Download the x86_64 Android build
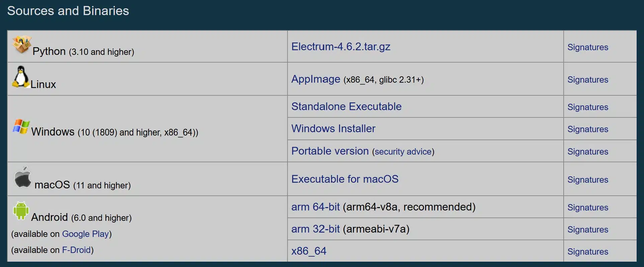644x267 pixels. (x=309, y=251)
